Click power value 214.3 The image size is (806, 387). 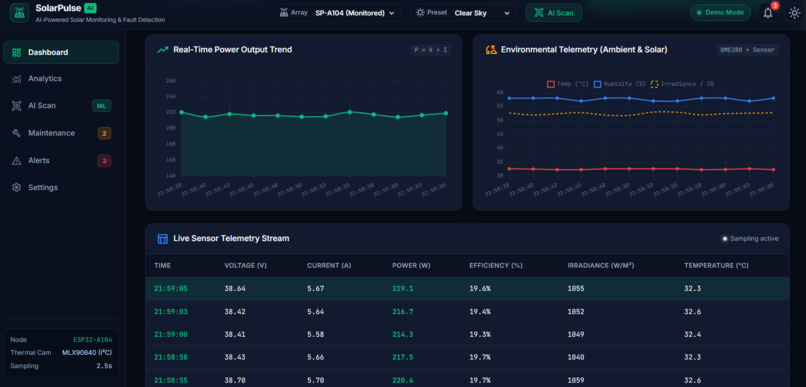(402, 335)
